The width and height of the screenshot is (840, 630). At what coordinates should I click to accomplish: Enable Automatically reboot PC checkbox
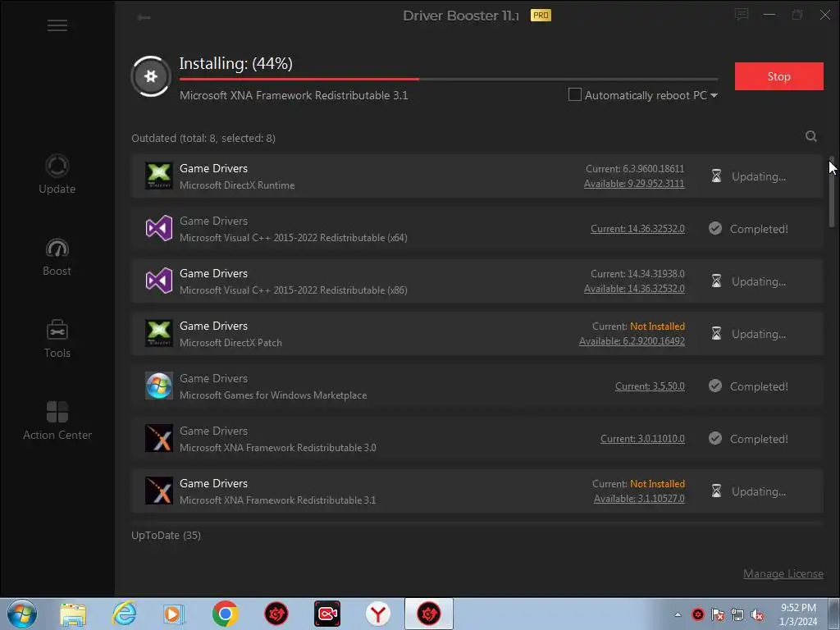tap(574, 95)
